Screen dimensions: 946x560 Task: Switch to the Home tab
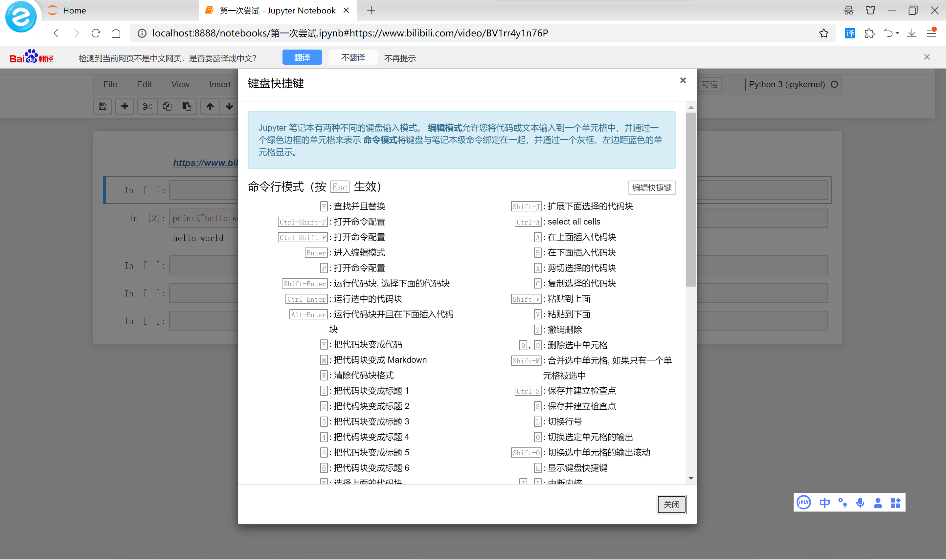click(74, 11)
